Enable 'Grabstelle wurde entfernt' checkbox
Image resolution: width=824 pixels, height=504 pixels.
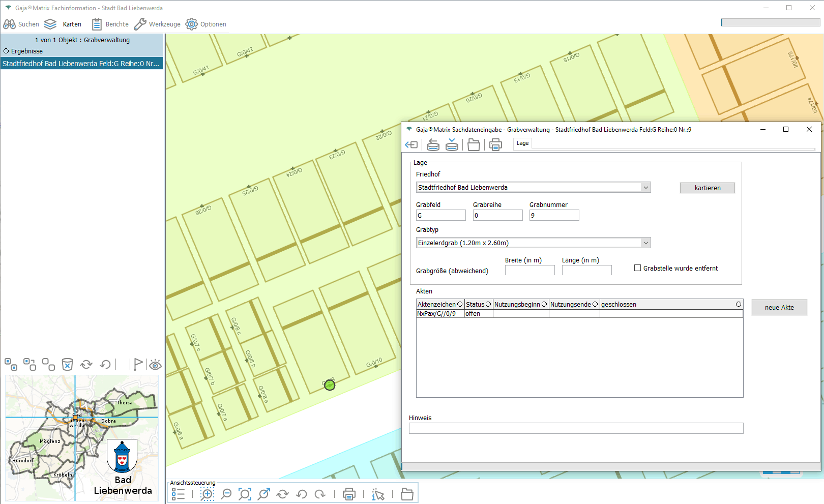[637, 268]
